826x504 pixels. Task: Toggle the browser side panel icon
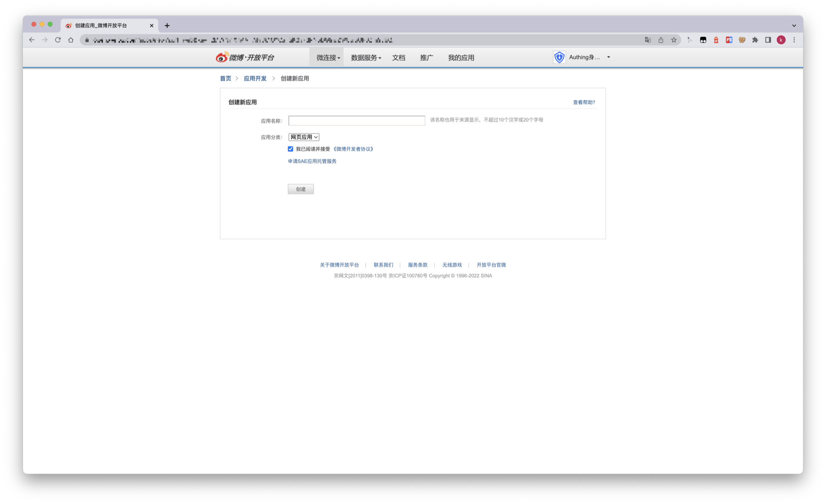pyautogui.click(x=768, y=40)
